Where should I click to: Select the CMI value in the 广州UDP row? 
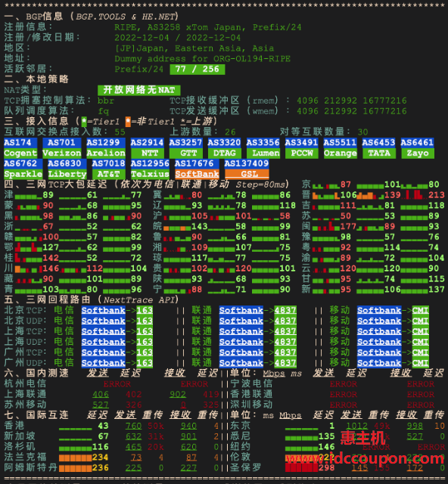pos(420,363)
